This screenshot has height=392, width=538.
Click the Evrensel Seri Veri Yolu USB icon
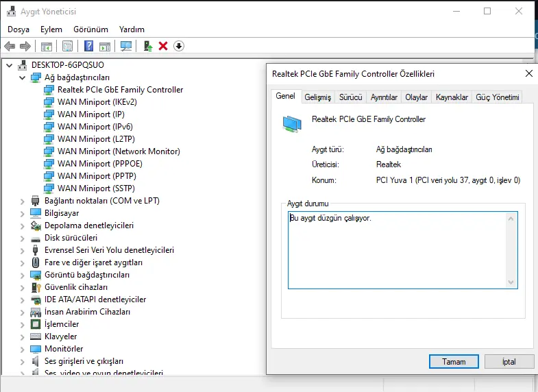[x=36, y=250]
